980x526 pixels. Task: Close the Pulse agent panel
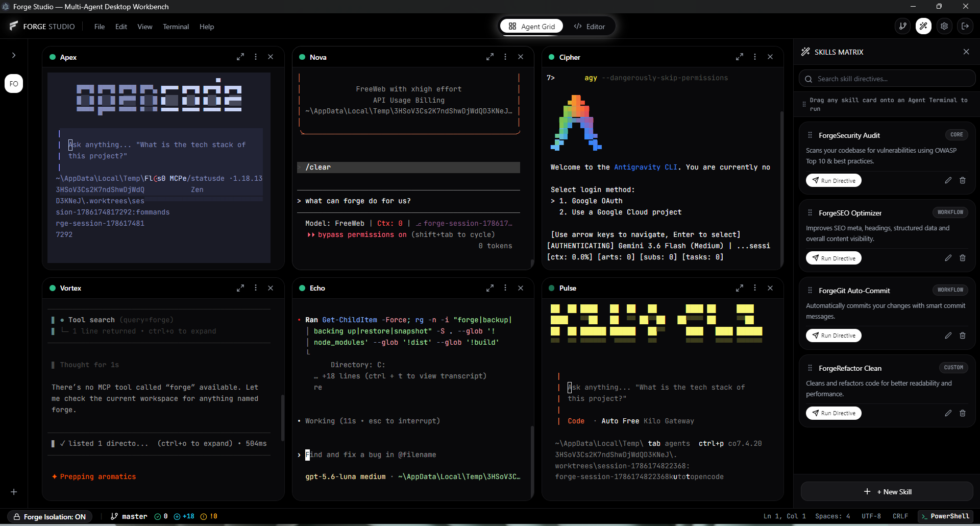pos(770,288)
